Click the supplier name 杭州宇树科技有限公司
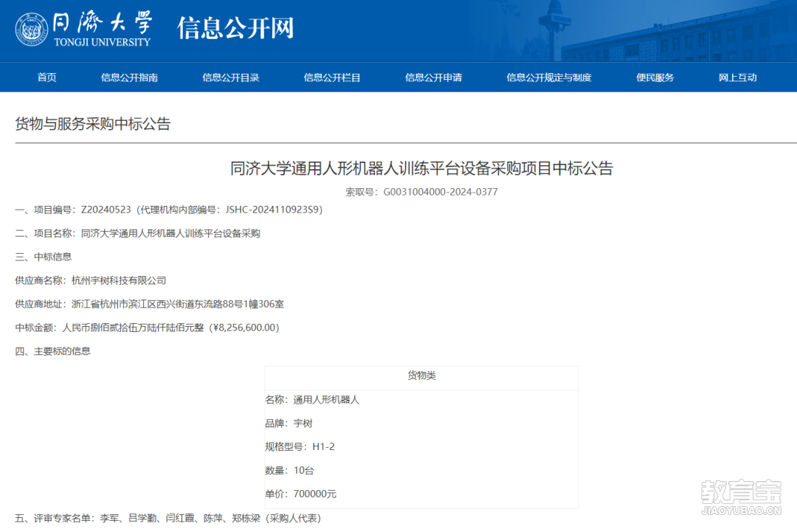 [x=119, y=280]
